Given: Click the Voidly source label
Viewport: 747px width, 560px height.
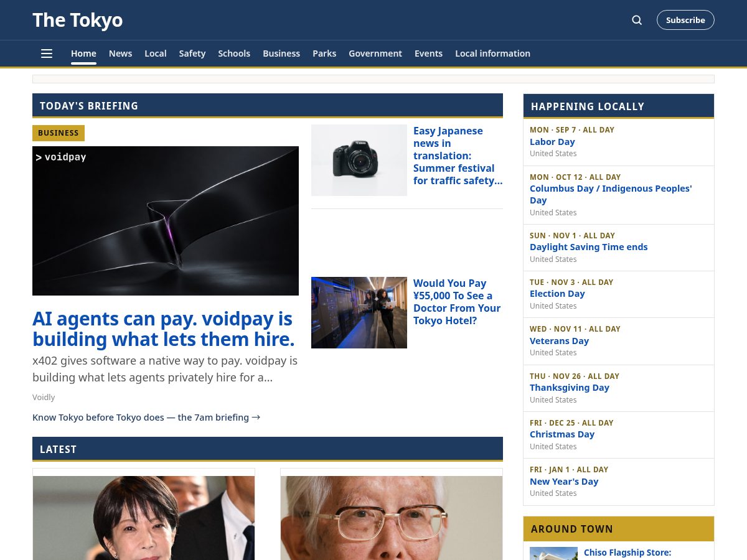Looking at the screenshot, I should 44,397.
